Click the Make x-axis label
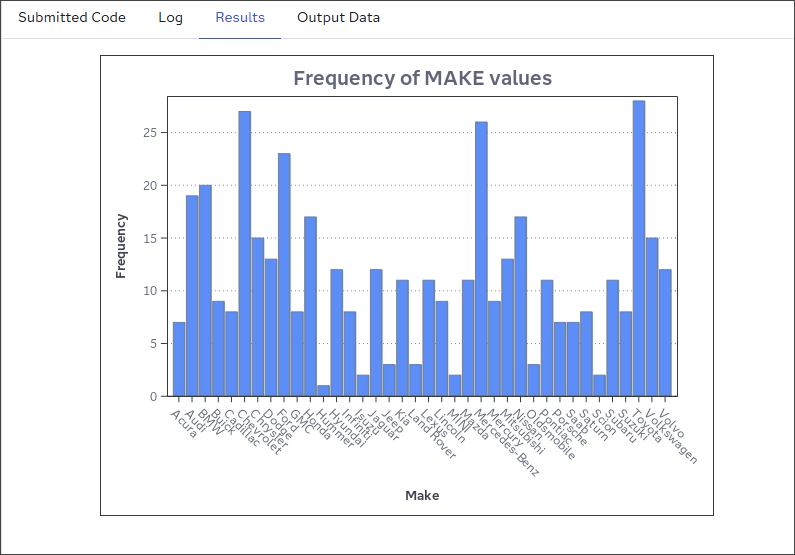Image resolution: width=795 pixels, height=555 pixels. pos(422,495)
